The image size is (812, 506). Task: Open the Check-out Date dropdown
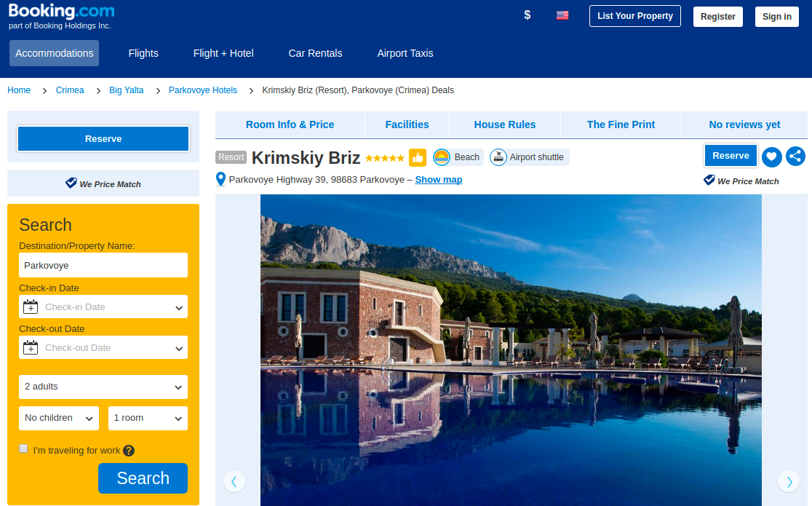103,347
